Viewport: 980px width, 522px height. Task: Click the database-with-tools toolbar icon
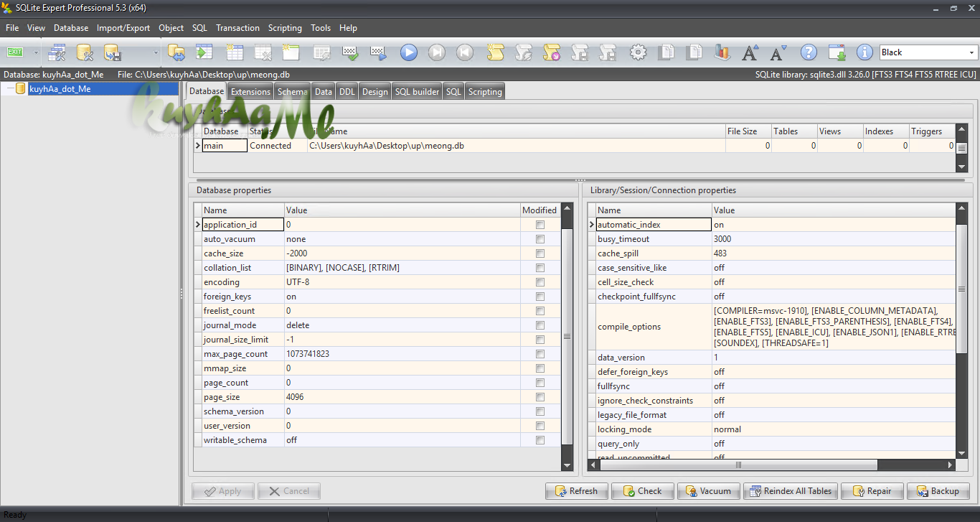(x=85, y=52)
